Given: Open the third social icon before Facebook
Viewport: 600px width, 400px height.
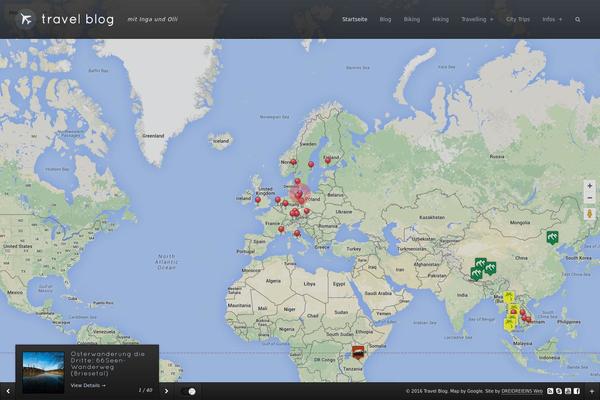Looking at the screenshot, I should coord(568,391).
